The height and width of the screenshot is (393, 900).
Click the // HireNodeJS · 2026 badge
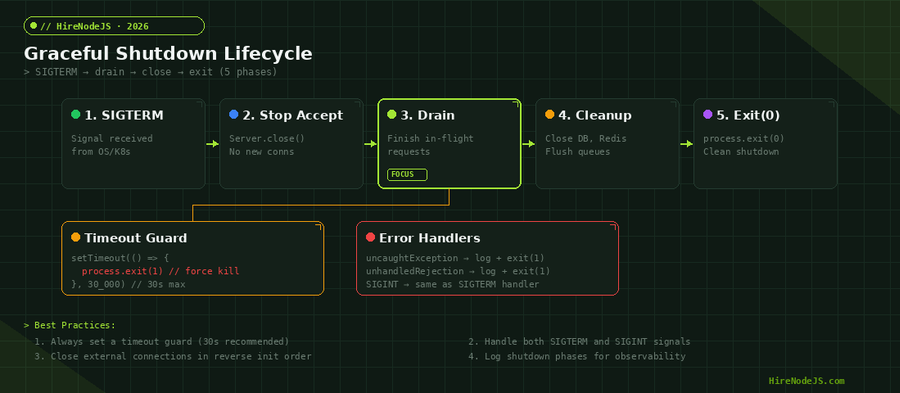114,26
